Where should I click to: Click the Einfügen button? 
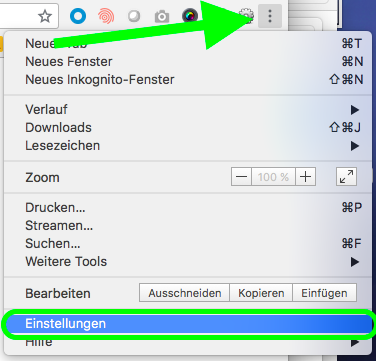tap(324, 293)
